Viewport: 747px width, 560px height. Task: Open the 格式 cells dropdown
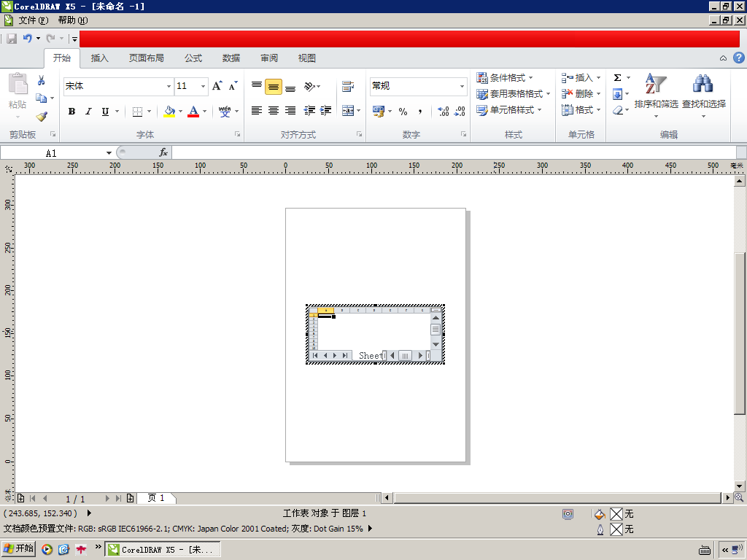click(581, 110)
